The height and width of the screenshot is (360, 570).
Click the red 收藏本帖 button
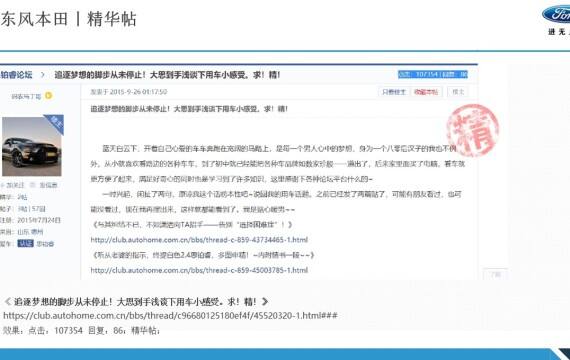pos(426,92)
